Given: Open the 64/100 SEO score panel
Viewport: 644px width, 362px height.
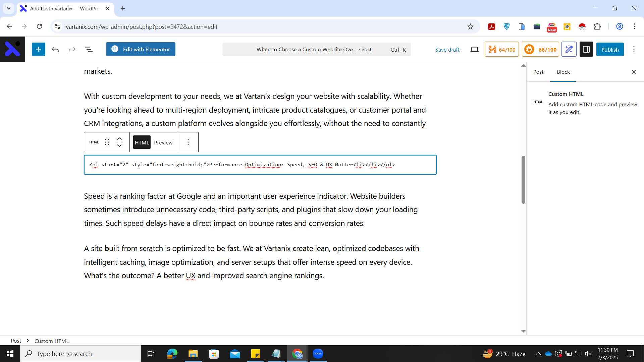Looking at the screenshot, I should [x=502, y=49].
